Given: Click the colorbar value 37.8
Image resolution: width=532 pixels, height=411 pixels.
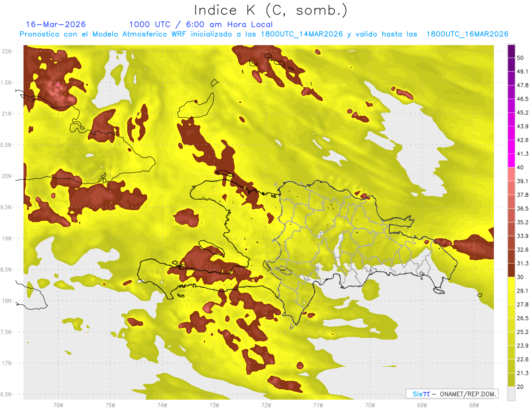Looking at the screenshot, I should (x=523, y=195).
